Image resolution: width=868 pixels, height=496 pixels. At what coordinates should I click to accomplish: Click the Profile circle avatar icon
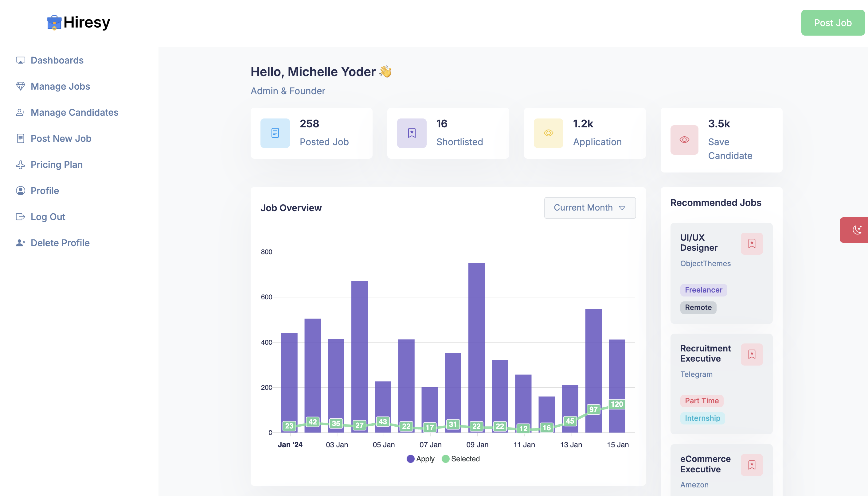tap(21, 191)
